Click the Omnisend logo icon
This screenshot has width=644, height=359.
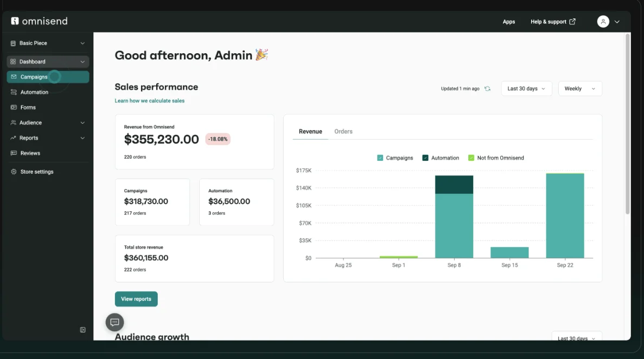pyautogui.click(x=15, y=21)
